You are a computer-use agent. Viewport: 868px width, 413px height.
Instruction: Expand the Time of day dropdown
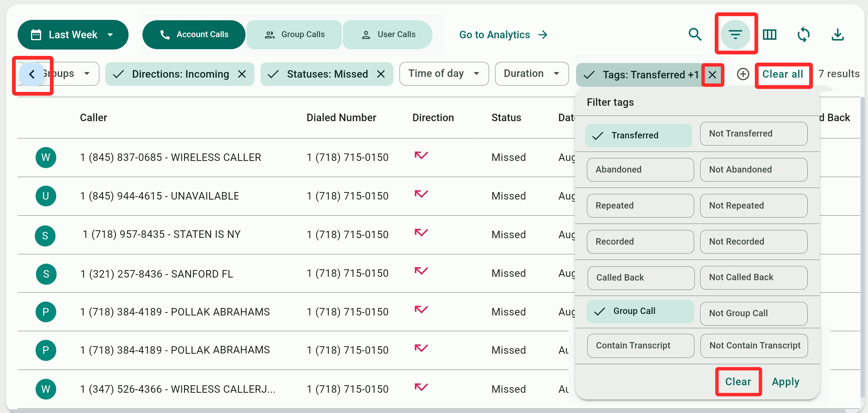tap(444, 74)
